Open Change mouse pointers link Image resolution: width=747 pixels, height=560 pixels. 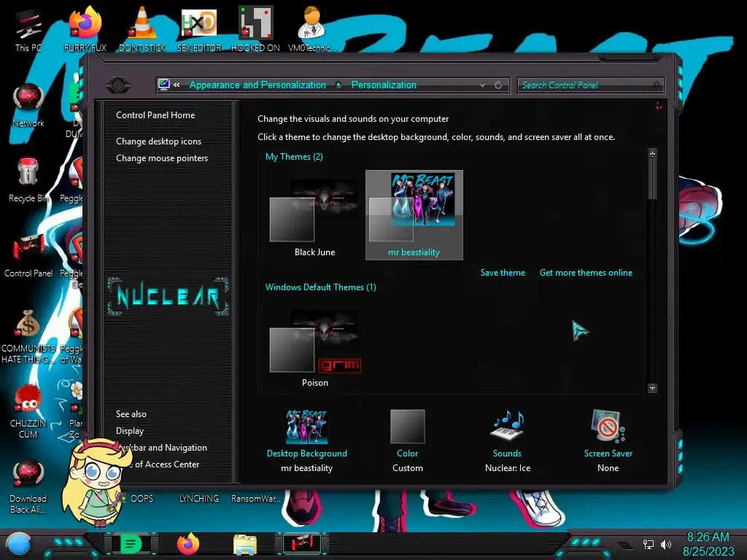point(162,158)
